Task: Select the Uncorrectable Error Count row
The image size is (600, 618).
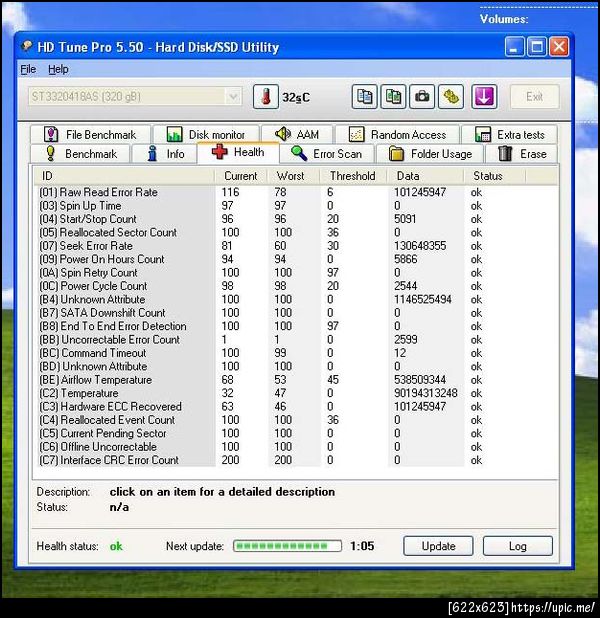Action: click(x=296, y=340)
